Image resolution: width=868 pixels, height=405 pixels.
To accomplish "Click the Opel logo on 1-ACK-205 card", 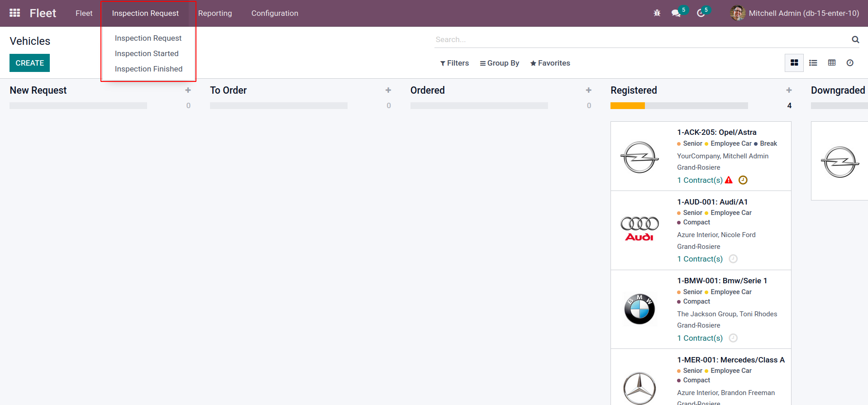I will (x=639, y=157).
